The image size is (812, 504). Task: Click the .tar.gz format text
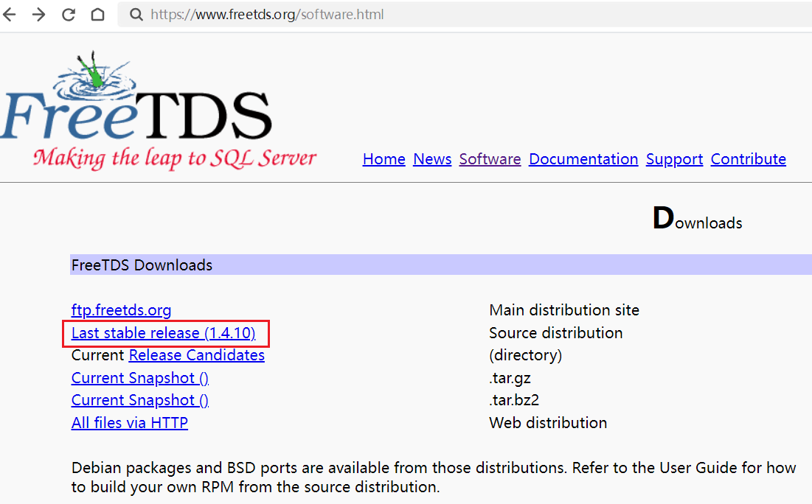[x=510, y=378]
